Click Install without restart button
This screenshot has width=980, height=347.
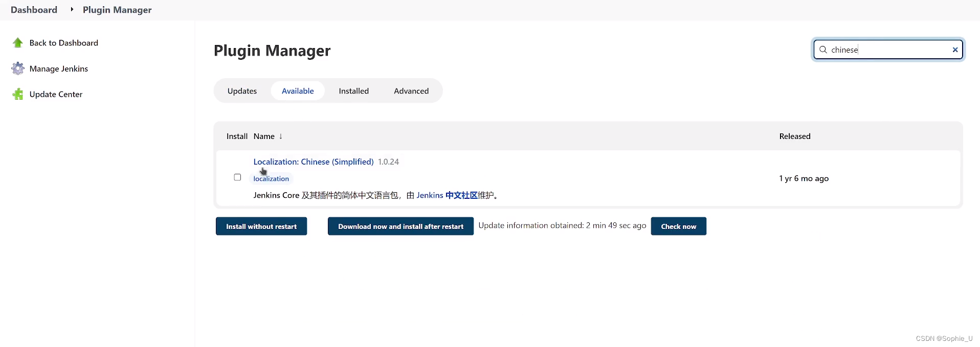point(261,226)
